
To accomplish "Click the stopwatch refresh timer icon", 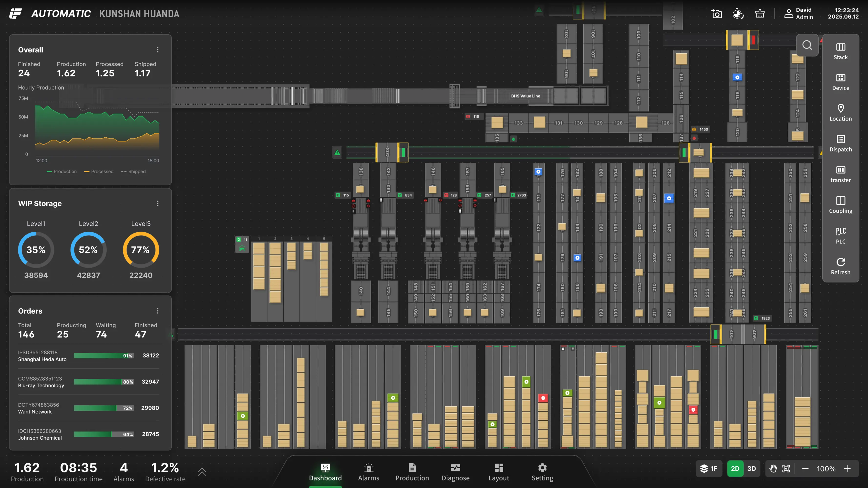I will click(738, 14).
